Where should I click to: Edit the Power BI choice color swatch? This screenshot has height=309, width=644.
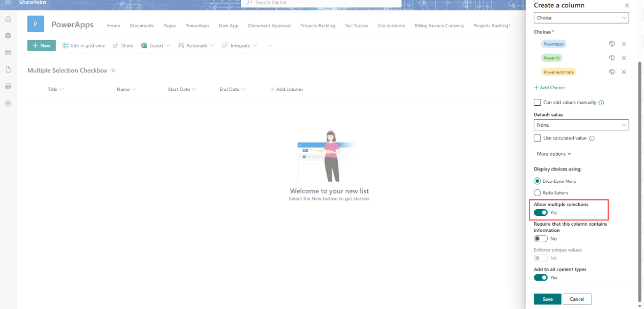pyautogui.click(x=612, y=58)
